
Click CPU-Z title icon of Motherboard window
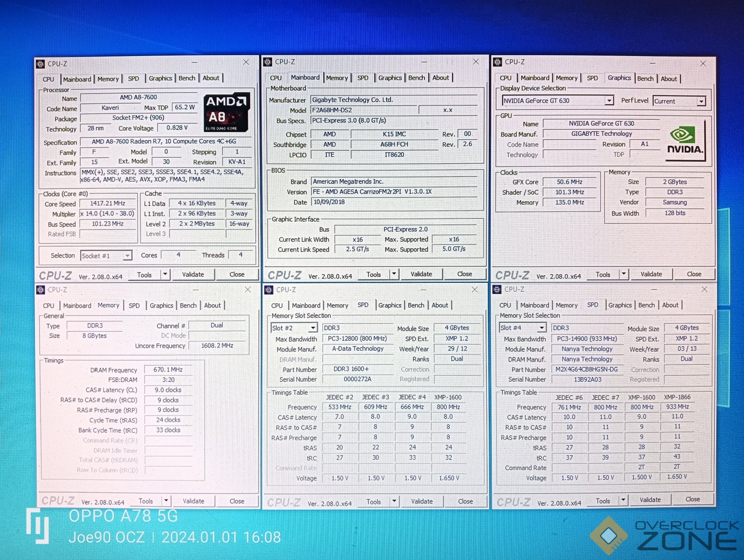[x=268, y=62]
